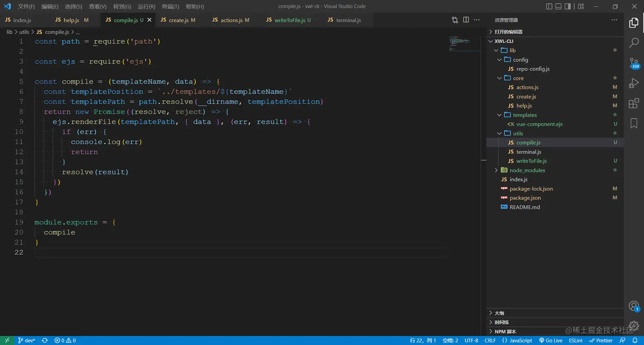Open the Bookmarks view in activity bar

[x=634, y=123]
